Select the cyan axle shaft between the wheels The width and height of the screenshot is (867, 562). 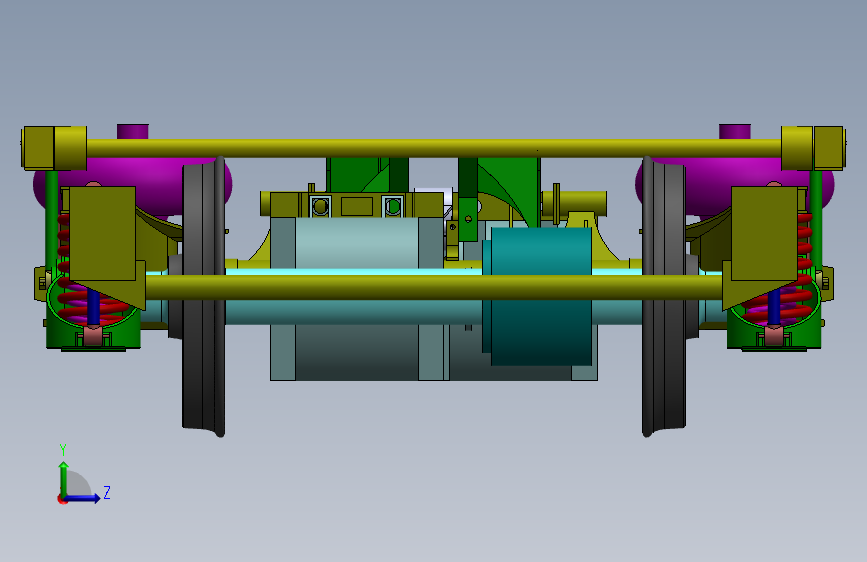(354, 313)
